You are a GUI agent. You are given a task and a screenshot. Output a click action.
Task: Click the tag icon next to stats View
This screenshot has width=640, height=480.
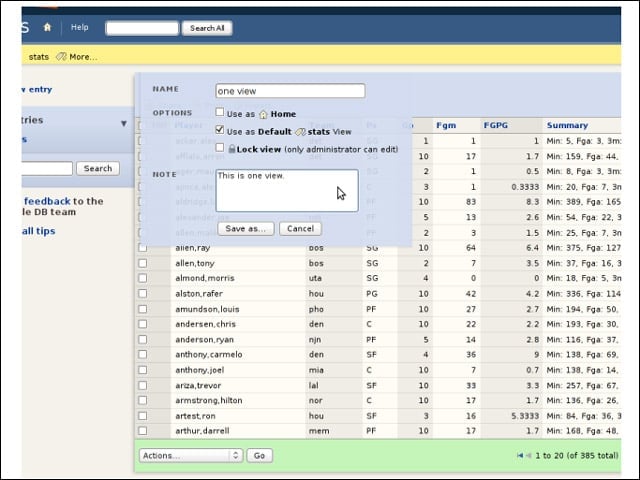point(300,132)
